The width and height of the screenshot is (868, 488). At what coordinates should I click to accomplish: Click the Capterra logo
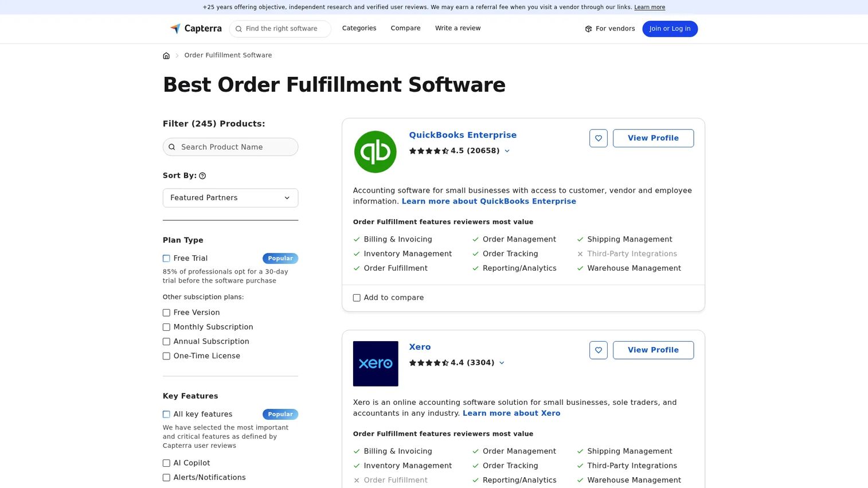point(196,29)
